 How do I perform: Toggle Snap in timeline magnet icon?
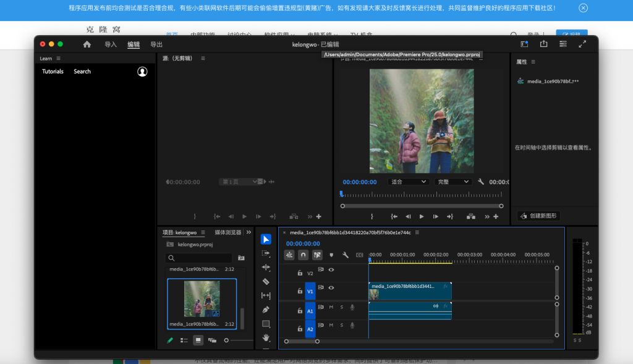[303, 255]
